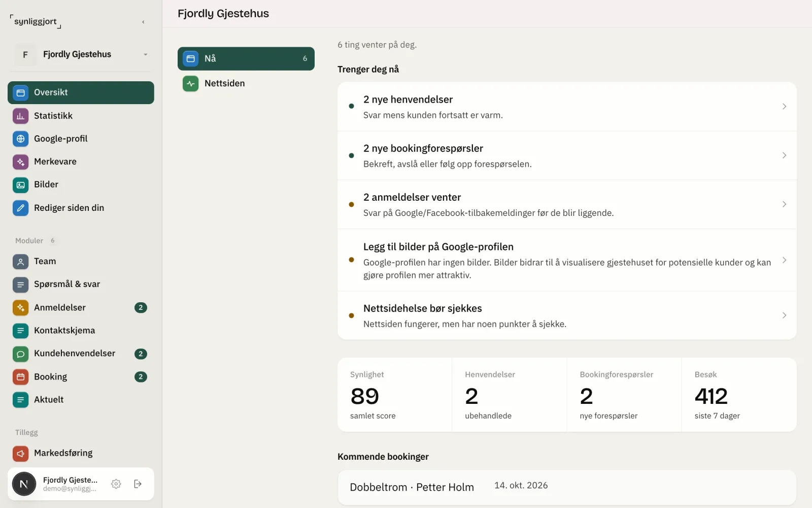Expand the 2 anmeldelser venter chevron
Viewport: 812px width, 508px height.
784,204
